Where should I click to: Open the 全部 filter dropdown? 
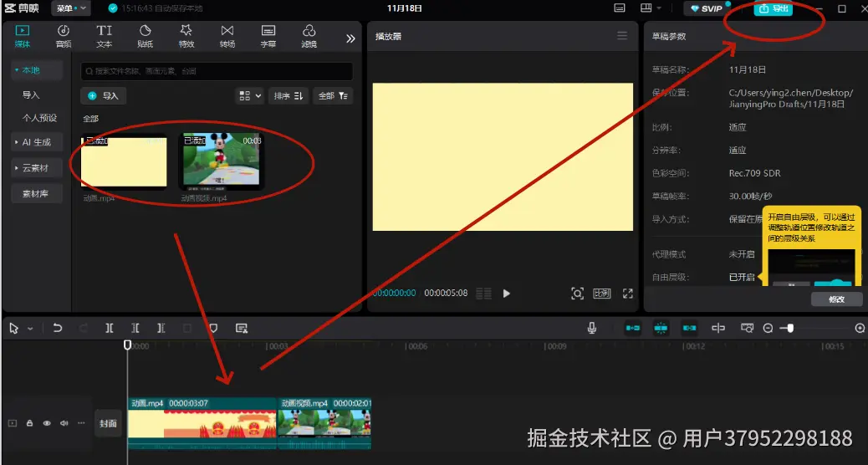[x=333, y=96]
